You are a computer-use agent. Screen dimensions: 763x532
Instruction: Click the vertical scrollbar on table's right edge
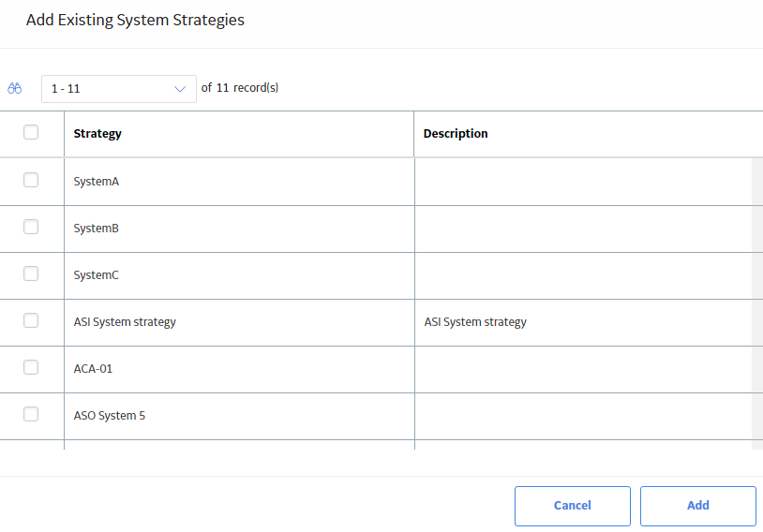(757, 303)
